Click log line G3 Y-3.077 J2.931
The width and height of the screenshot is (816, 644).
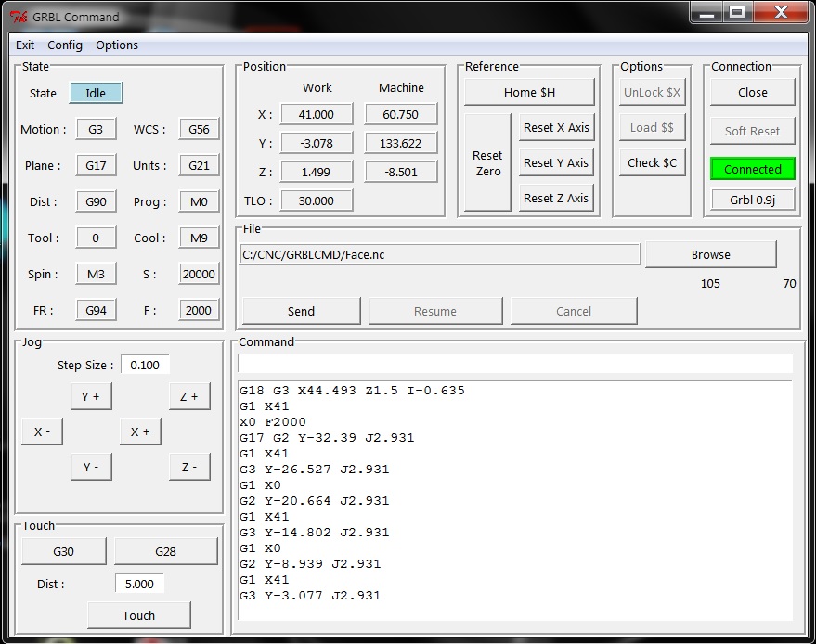coord(310,596)
